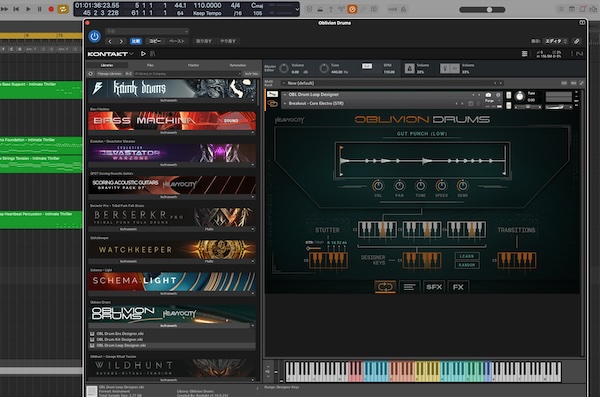Open the SFX page
Image resolution: width=600 pixels, height=397 pixels.
point(434,287)
